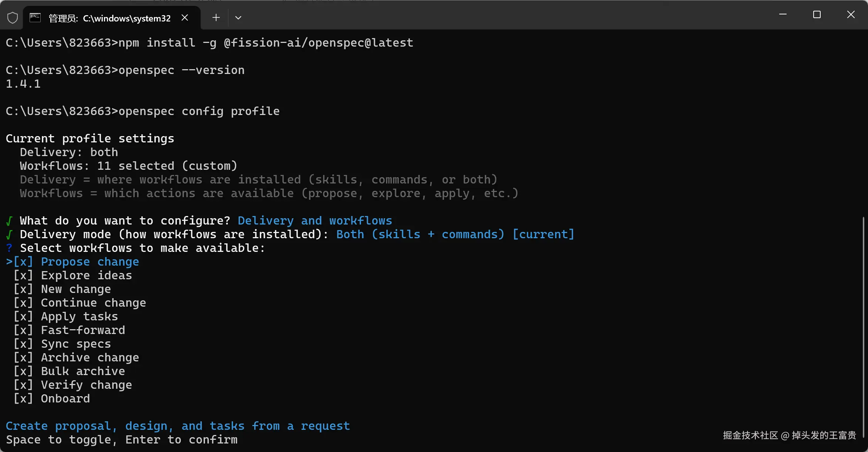Click the admin shield icon in title bar
Screen dimensions: 868x452
[x=13, y=18]
